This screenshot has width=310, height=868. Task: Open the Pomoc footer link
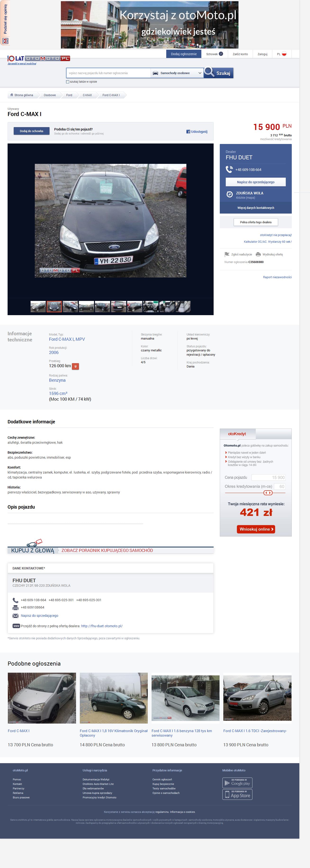click(x=17, y=779)
